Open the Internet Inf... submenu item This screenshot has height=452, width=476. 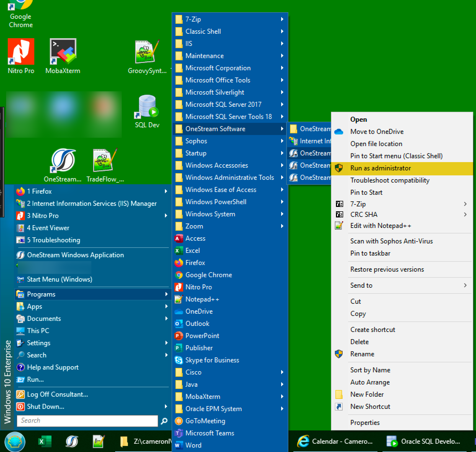(x=309, y=141)
